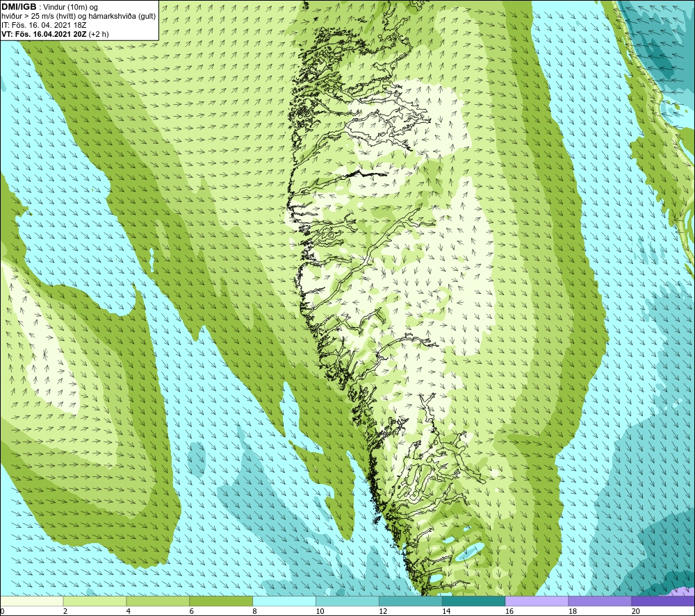Image resolution: width=695 pixels, height=616 pixels.
Task: Click the 12–14 m/s teal legend swatch
Action: coord(411,601)
